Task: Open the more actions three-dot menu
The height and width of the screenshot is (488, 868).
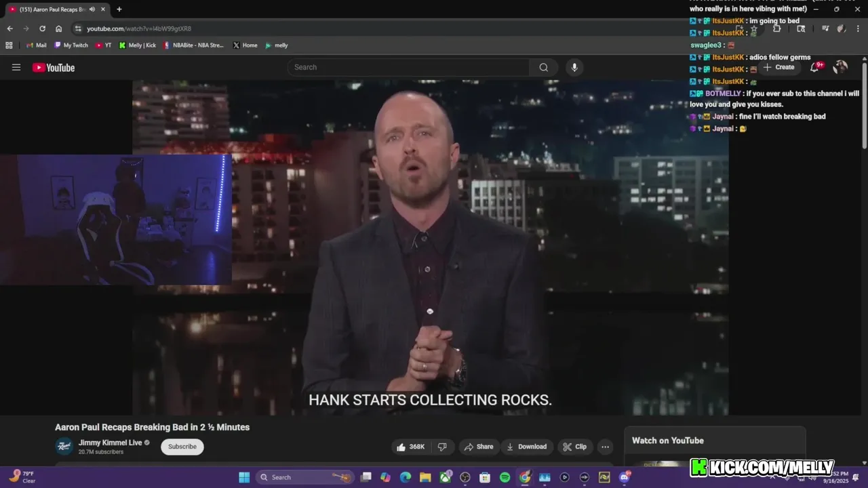Action: tap(605, 447)
